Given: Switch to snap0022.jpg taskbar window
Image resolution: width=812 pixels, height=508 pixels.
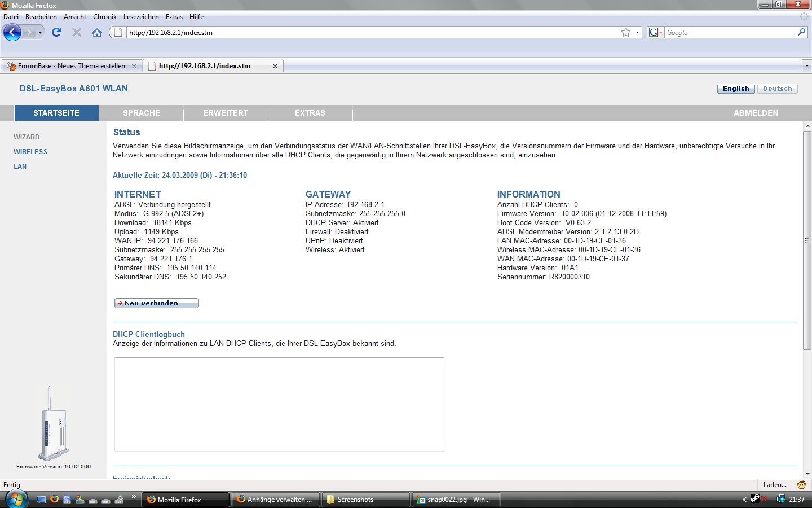Looking at the screenshot, I should [x=455, y=500].
